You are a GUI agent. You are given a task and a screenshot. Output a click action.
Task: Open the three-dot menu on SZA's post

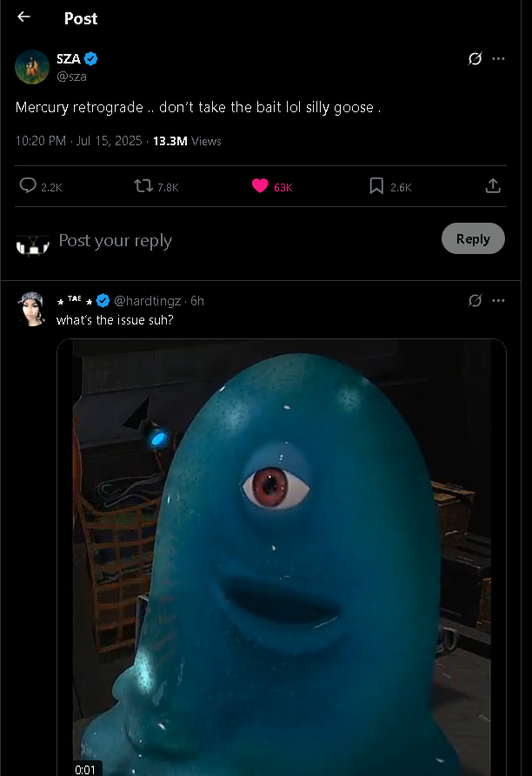coord(498,59)
